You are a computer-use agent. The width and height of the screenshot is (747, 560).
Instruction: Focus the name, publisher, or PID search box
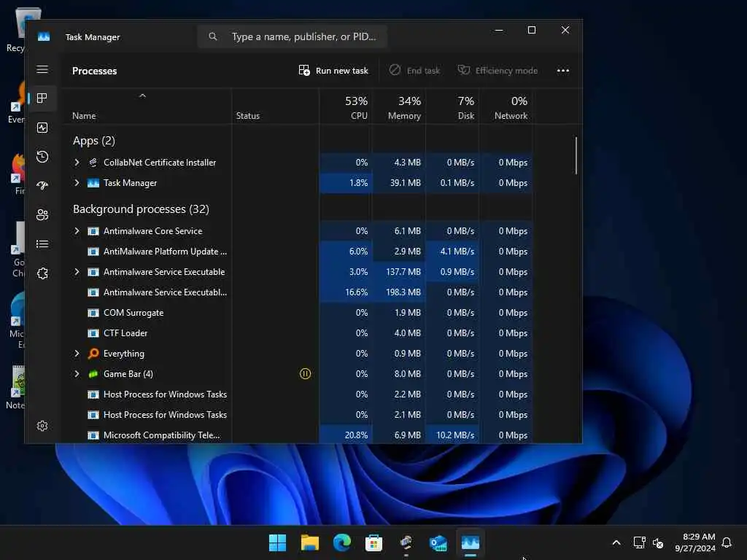(x=292, y=36)
